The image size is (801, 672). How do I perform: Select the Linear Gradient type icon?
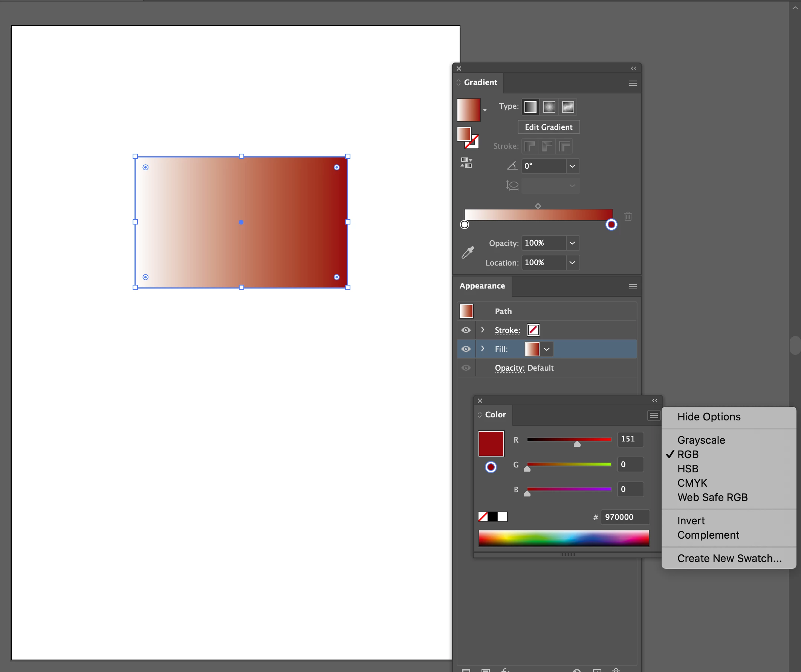530,107
